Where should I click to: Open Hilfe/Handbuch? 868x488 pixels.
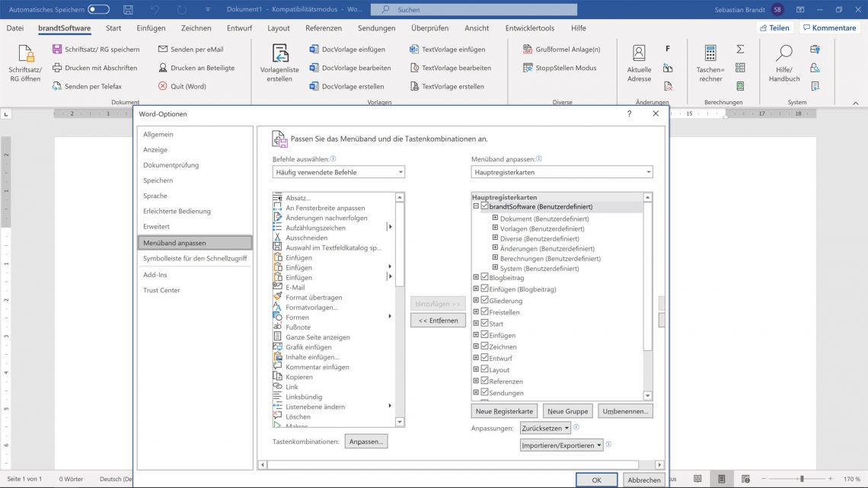[783, 64]
